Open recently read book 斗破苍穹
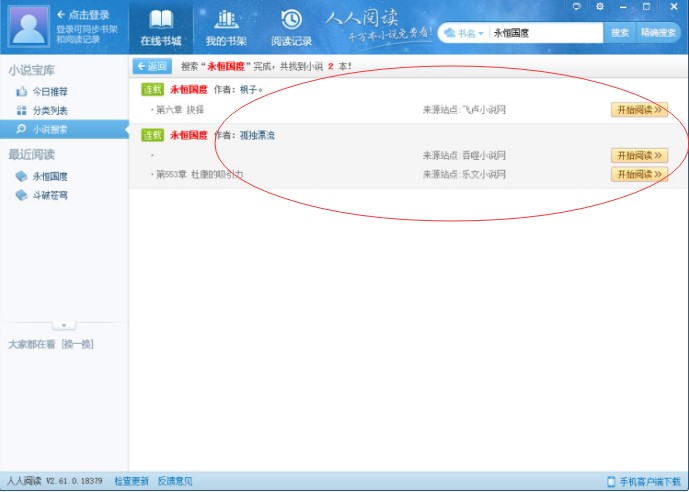This screenshot has height=492, width=689. [50, 195]
